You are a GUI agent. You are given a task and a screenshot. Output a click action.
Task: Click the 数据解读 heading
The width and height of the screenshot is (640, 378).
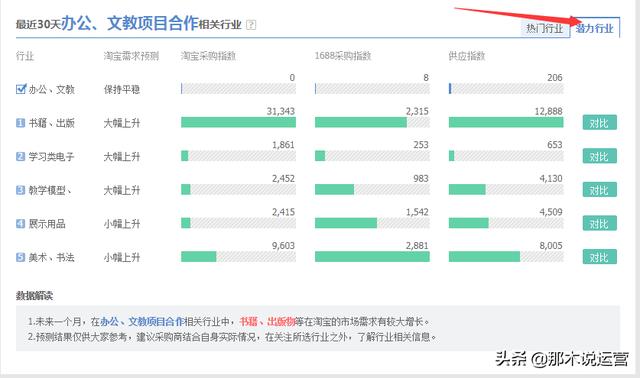coord(35,296)
